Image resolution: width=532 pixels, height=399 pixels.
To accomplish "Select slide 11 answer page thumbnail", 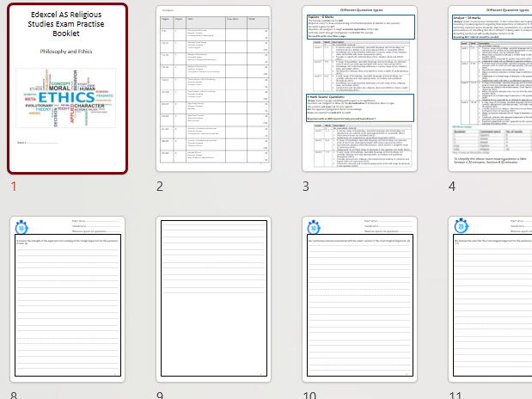I will pos(490,299).
